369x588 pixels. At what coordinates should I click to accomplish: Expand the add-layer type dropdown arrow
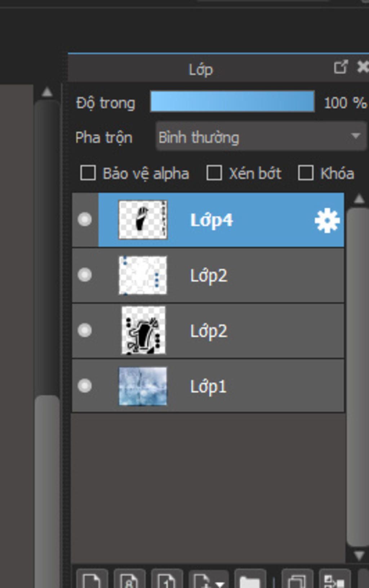tap(220, 582)
